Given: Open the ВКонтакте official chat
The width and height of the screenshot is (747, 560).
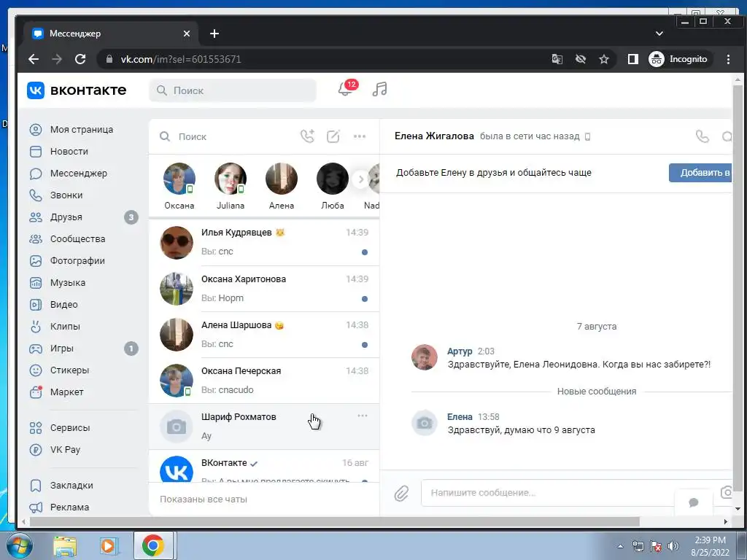Looking at the screenshot, I should pyautogui.click(x=264, y=467).
